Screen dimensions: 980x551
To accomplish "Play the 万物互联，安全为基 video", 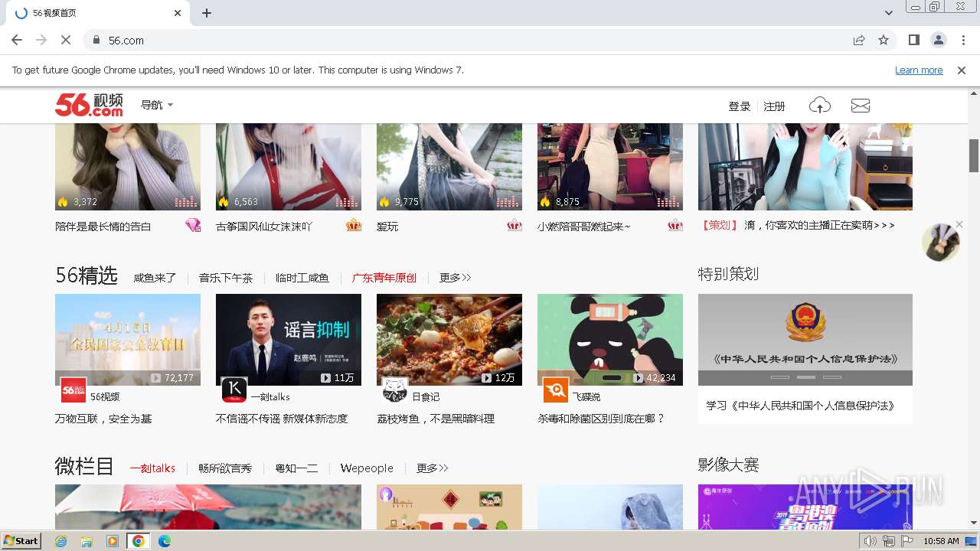I will 128,340.
